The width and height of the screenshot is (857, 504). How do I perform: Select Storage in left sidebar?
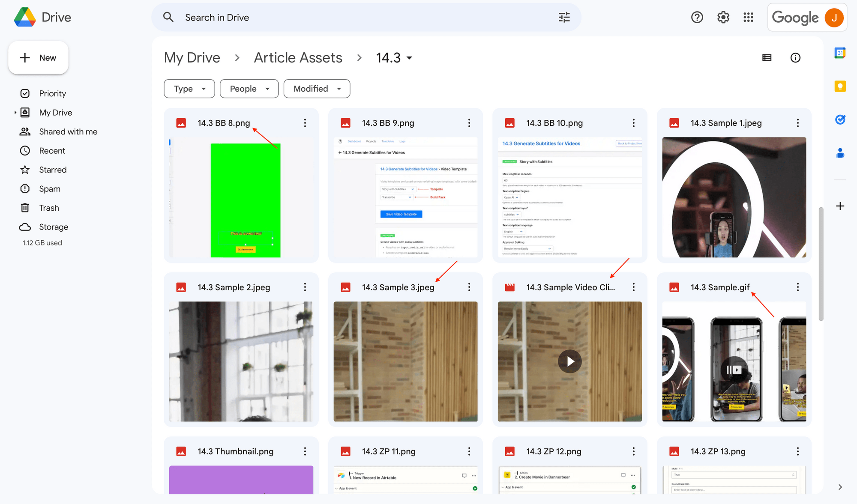(54, 227)
